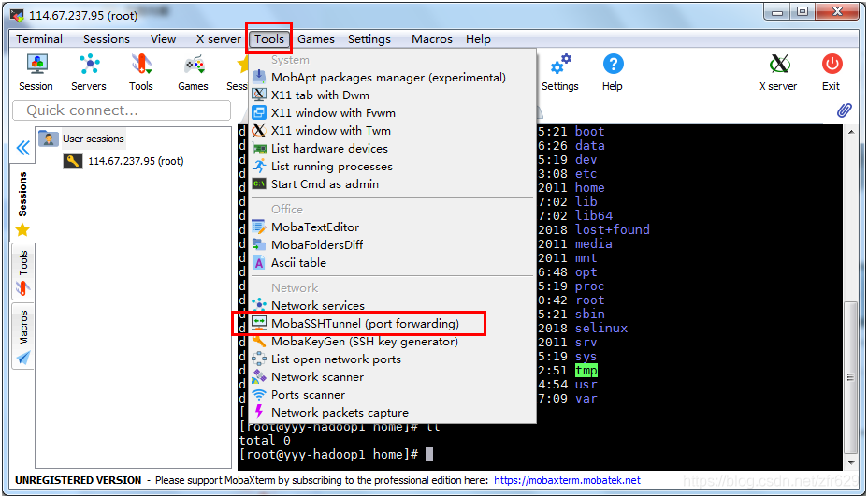Start the X server toolbar icon
This screenshot has width=868, height=498.
point(778,72)
